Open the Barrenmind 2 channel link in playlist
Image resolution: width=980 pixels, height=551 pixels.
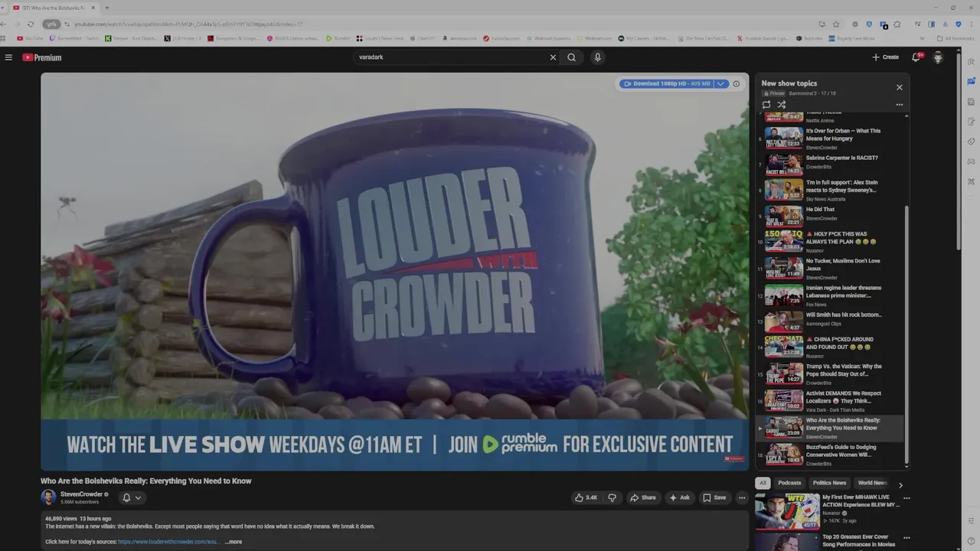click(802, 93)
